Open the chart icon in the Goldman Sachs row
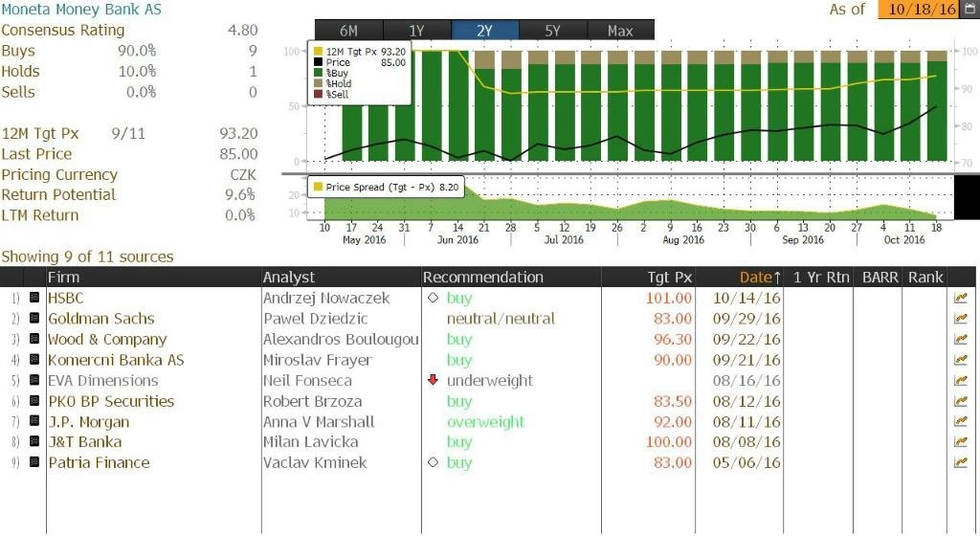 click(x=961, y=319)
